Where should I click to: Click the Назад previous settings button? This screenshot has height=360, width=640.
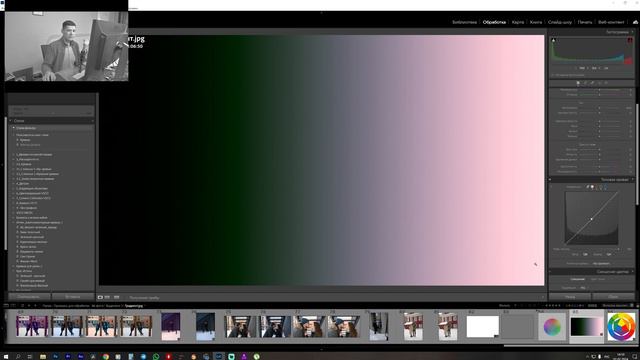click(x=570, y=297)
